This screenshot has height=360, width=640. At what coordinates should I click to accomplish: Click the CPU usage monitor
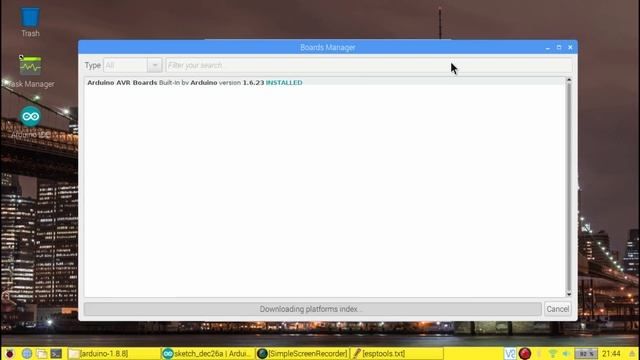(586, 353)
